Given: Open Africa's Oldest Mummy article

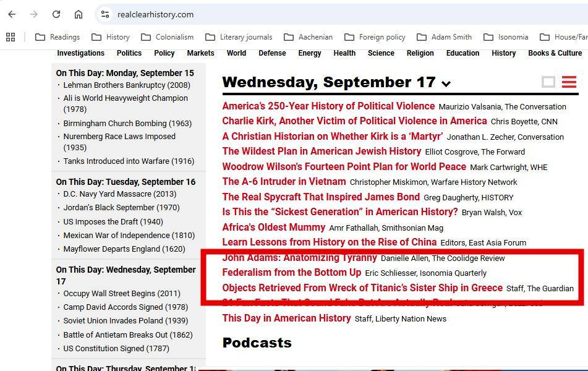Looking at the screenshot, I should click(x=273, y=228).
